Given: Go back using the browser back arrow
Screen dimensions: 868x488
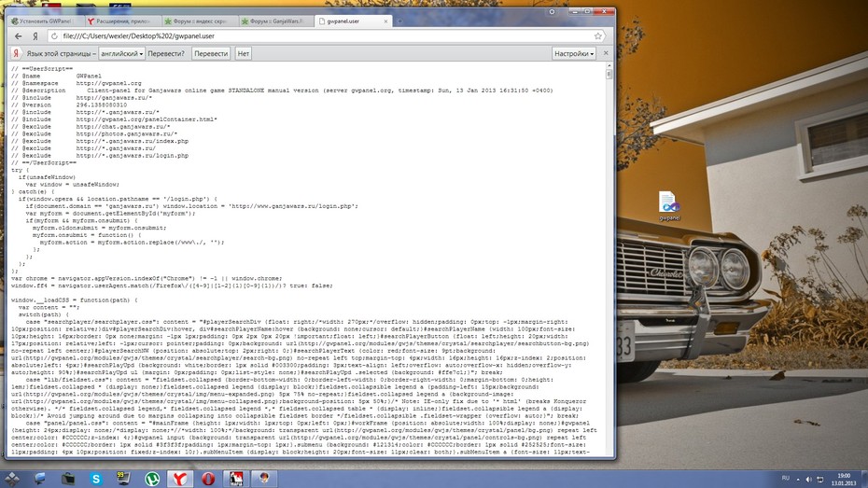Looking at the screenshot, I should 19,36.
